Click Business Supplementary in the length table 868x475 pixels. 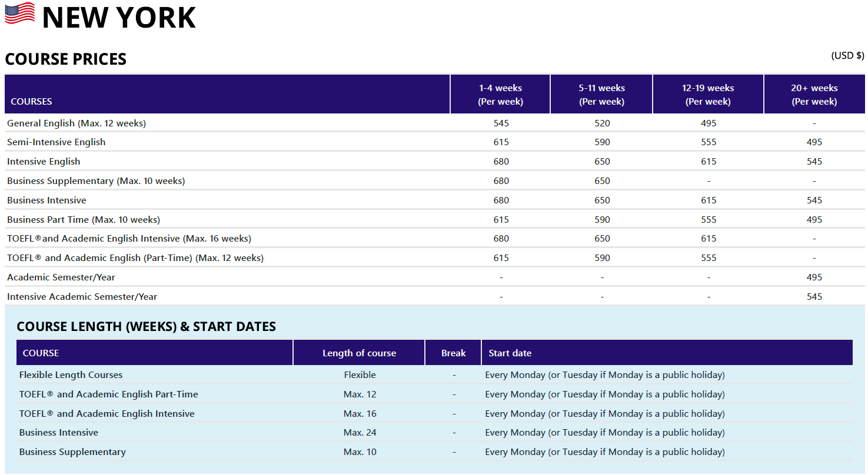(x=72, y=451)
